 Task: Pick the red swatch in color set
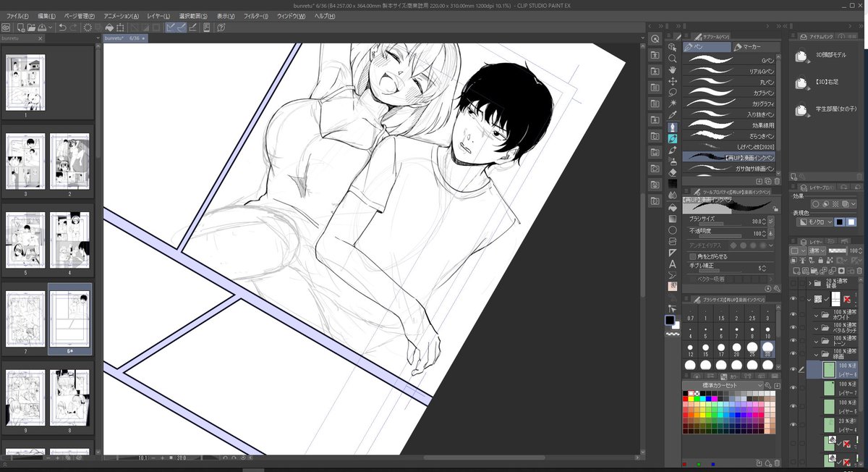coord(686,399)
